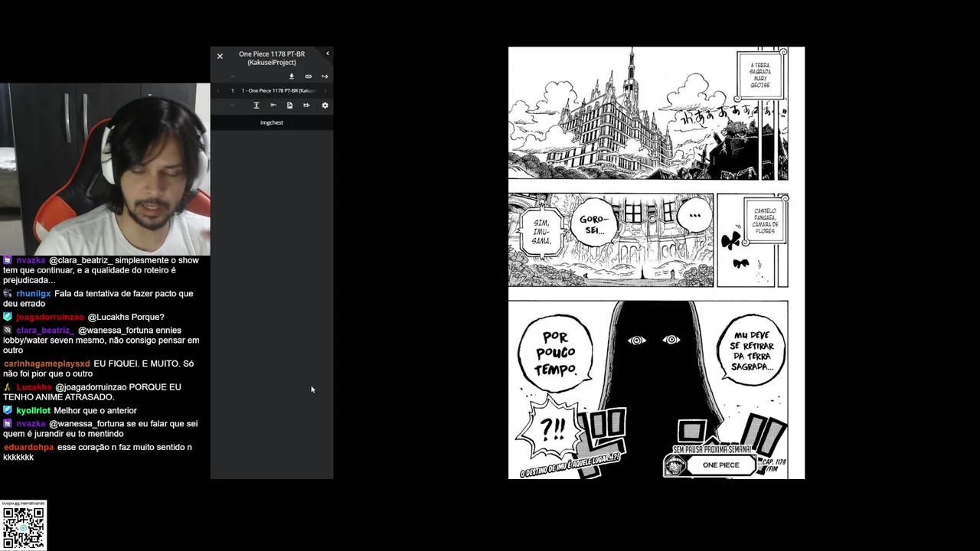Click the chat text 'esse coração n faz muito sentido'
This screenshot has height=551, width=980.
(x=120, y=447)
